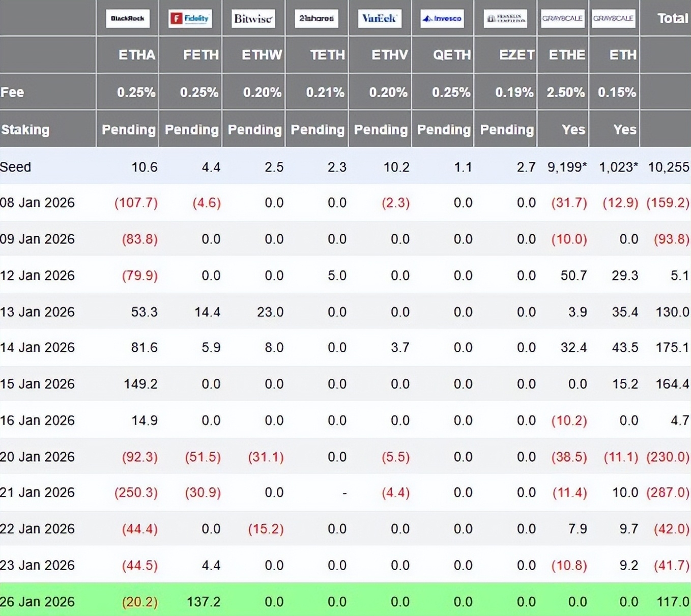Click the "ETHW" ticker header

[x=262, y=55]
